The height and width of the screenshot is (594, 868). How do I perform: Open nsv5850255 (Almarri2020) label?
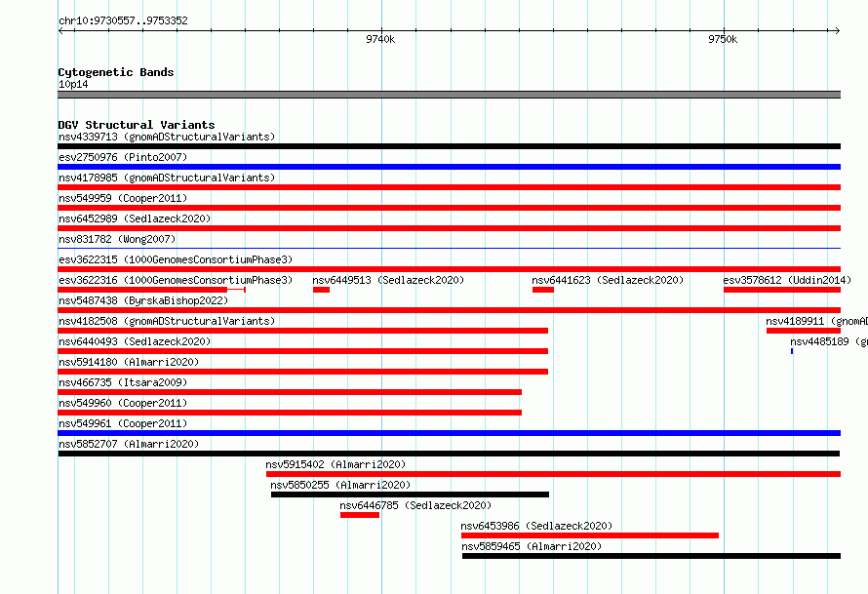click(x=340, y=485)
